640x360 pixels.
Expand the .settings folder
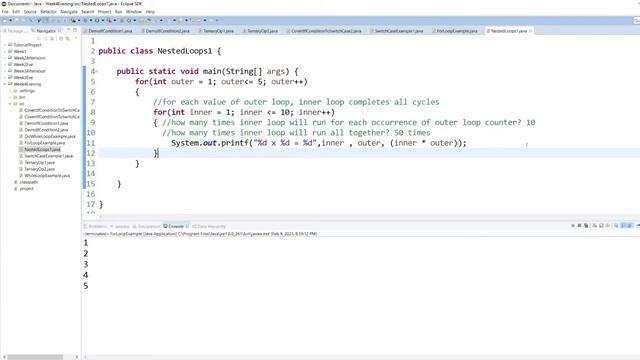point(10,91)
